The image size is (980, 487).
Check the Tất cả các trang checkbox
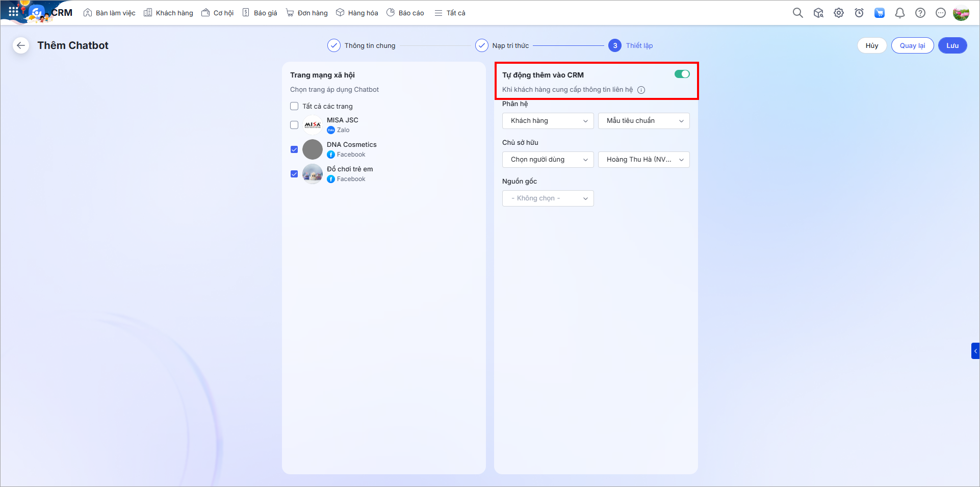(294, 106)
